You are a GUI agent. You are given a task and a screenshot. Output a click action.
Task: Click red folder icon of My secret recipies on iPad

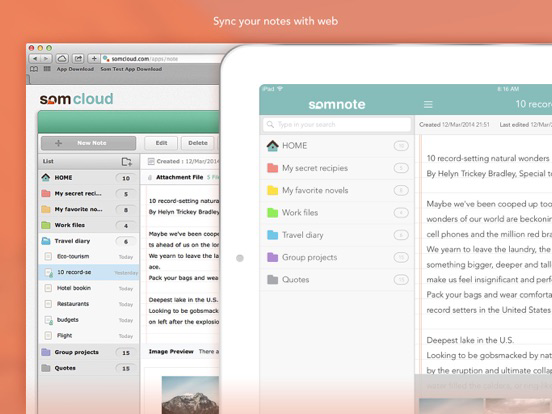click(x=272, y=168)
